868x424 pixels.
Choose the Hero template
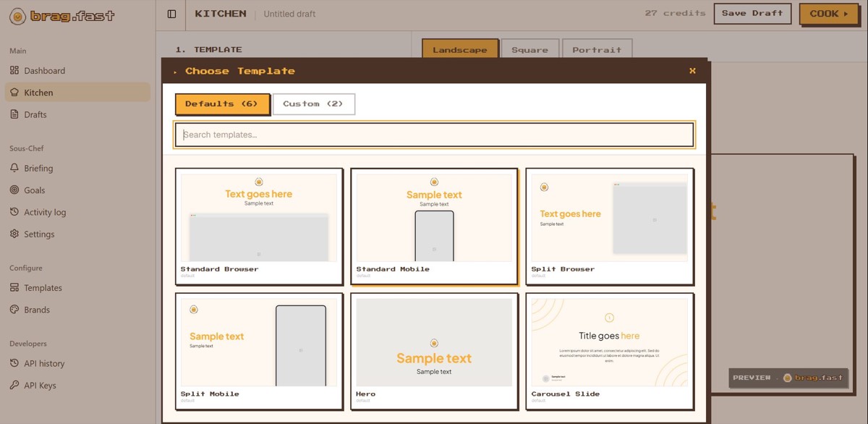[434, 351]
